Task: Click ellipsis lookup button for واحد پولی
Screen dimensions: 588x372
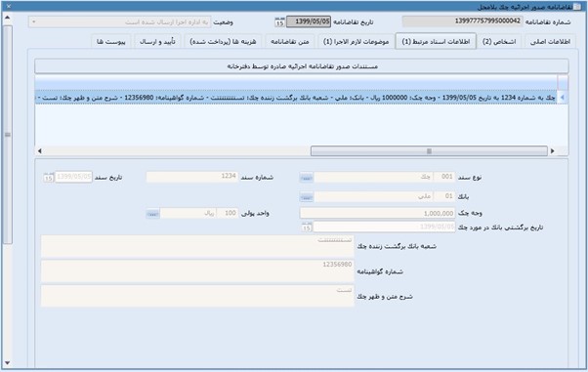Action: pos(152,214)
